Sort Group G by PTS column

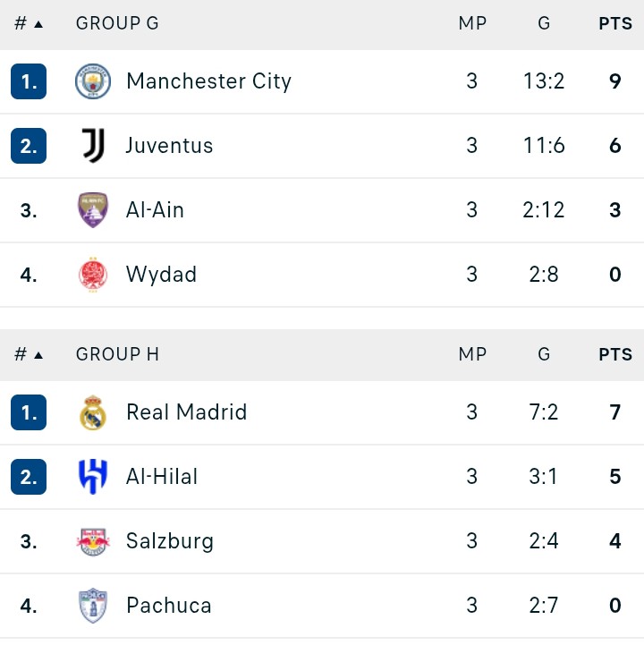[615, 23]
